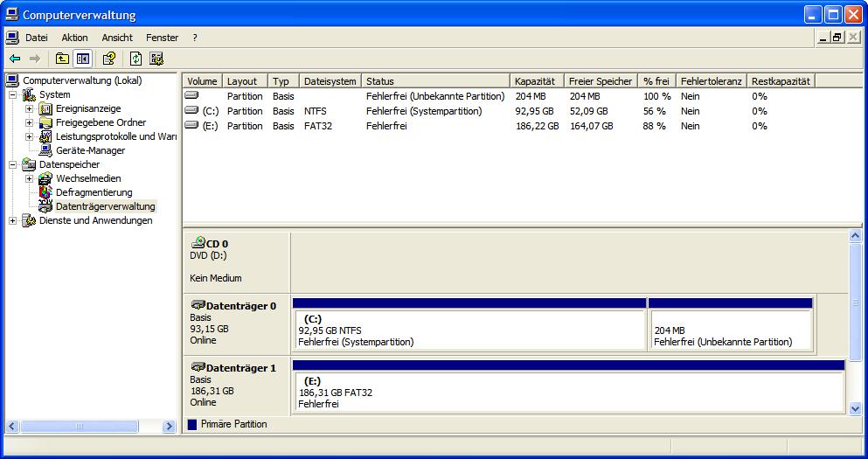The height and width of the screenshot is (459, 868).
Task: Select Datenträgerverwaltung in the tree
Action: 105,206
